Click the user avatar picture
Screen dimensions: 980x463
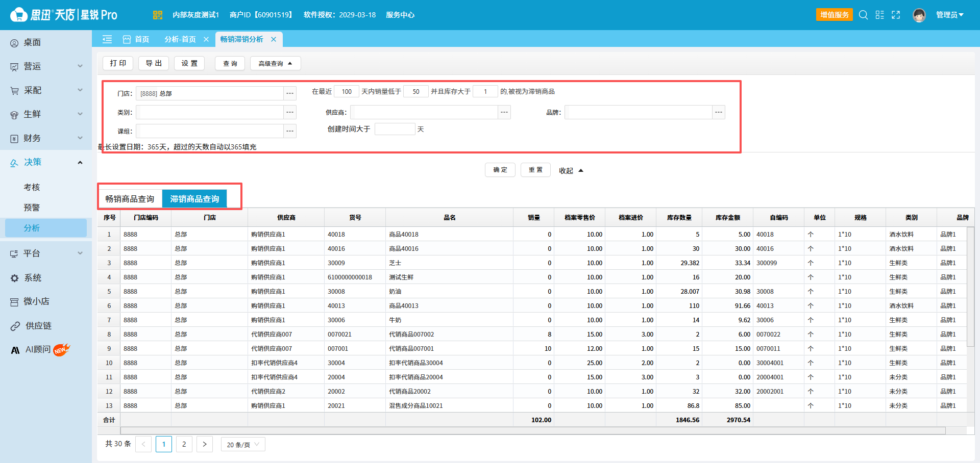tap(919, 15)
